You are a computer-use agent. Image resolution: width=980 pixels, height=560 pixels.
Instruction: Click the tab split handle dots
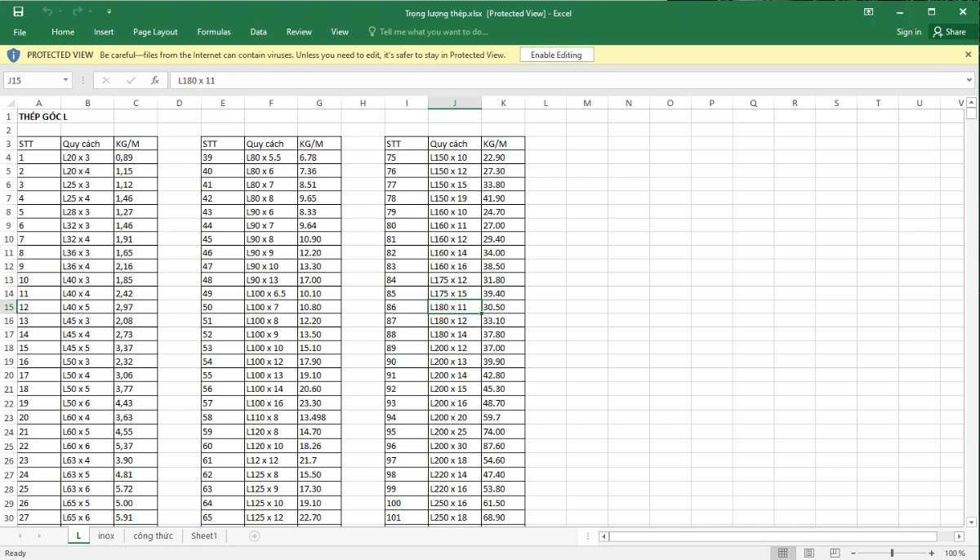click(588, 536)
